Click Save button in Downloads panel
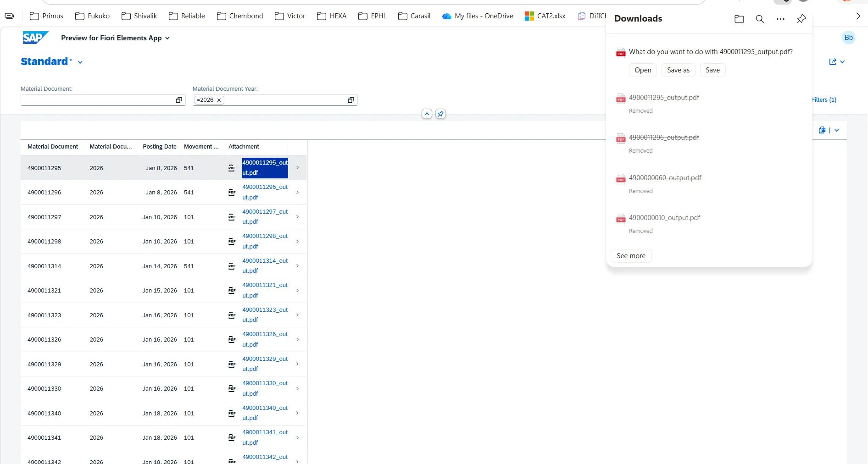 click(x=712, y=70)
